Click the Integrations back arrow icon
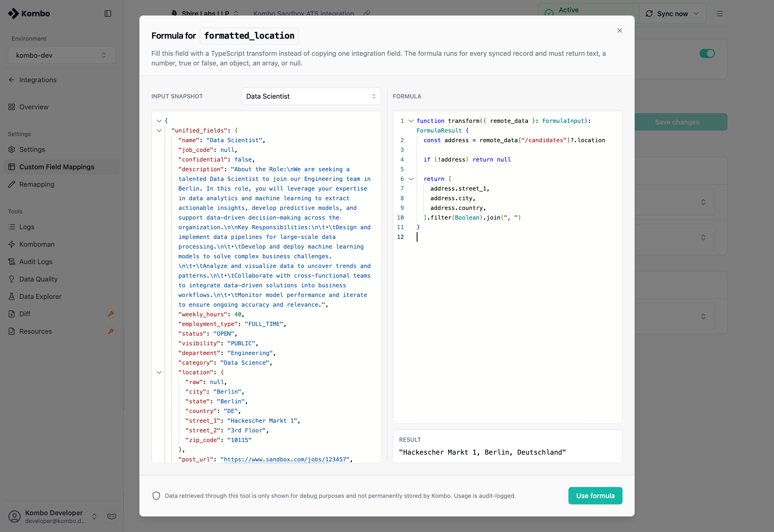 point(12,80)
